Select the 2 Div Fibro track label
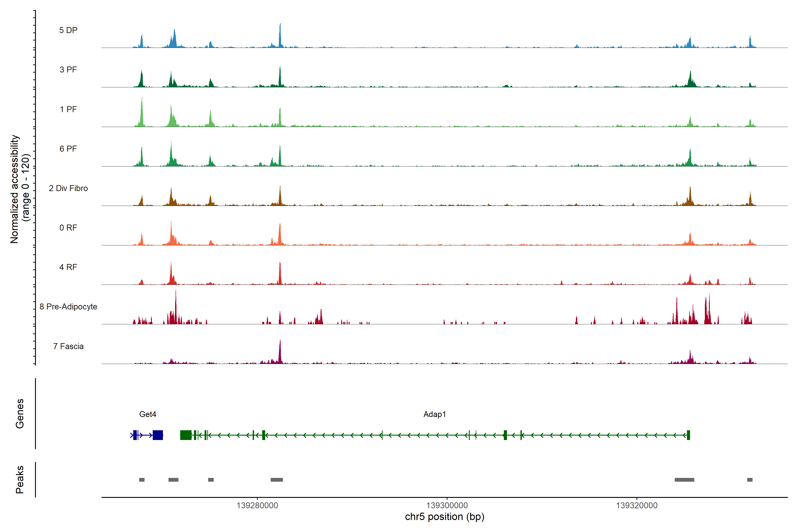 [68, 188]
